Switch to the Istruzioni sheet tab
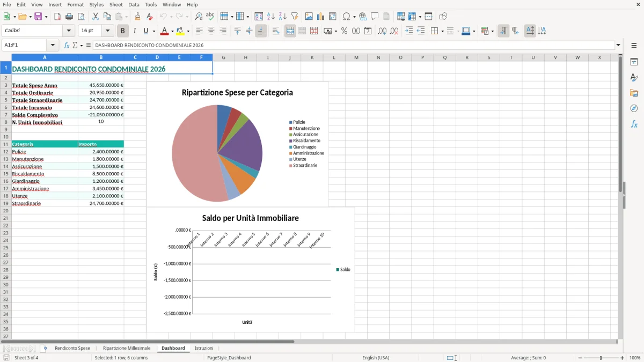The width and height of the screenshot is (644, 362). pos(204,348)
